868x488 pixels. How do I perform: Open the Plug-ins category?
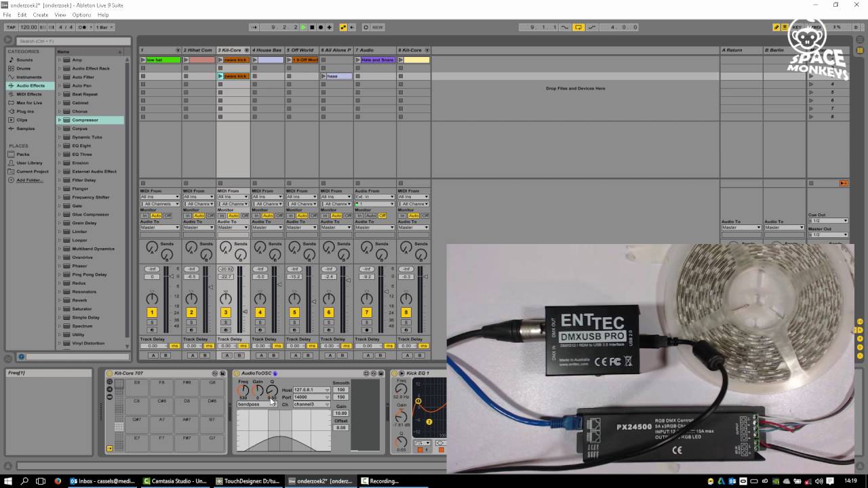pyautogui.click(x=25, y=111)
